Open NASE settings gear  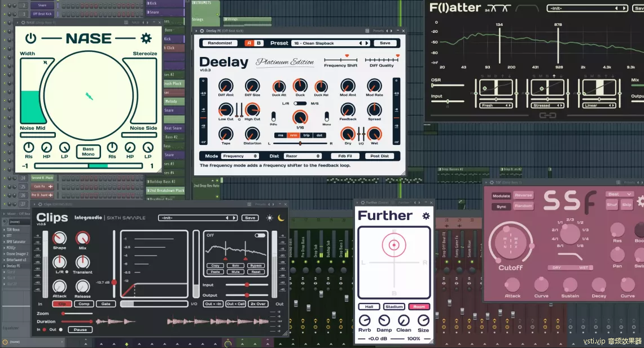[146, 38]
